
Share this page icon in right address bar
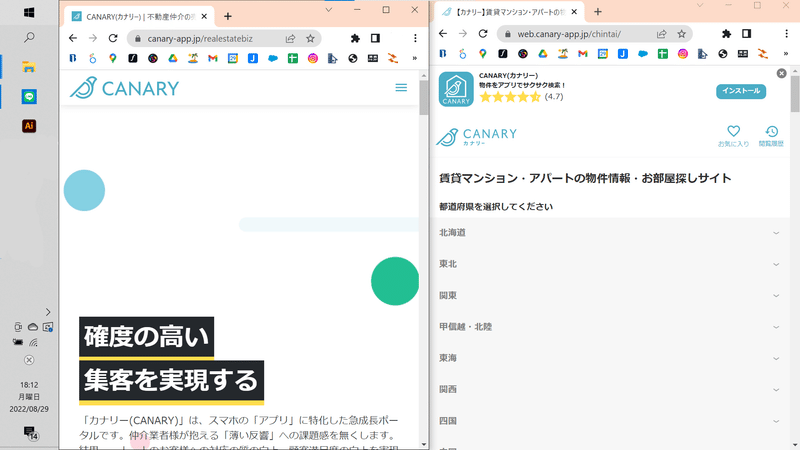(662, 34)
